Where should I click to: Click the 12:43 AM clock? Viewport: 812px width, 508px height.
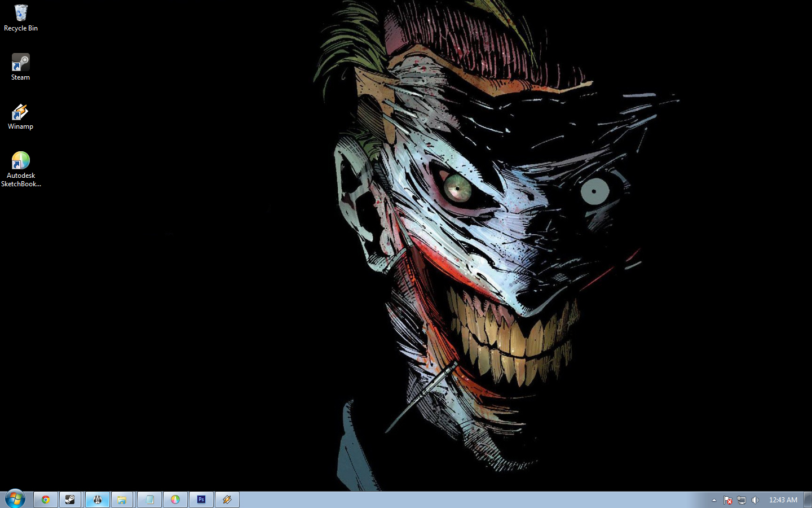click(x=783, y=500)
